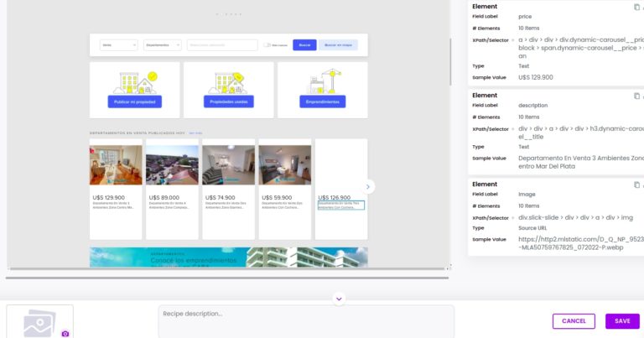Open the Venta operation dropdown
644x338 pixels.
[x=119, y=45]
